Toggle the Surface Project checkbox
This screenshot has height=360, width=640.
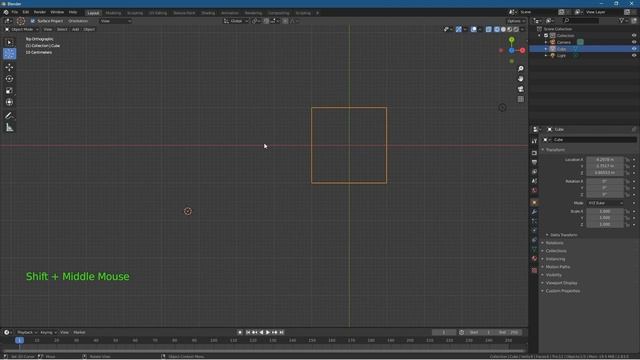click(x=33, y=21)
